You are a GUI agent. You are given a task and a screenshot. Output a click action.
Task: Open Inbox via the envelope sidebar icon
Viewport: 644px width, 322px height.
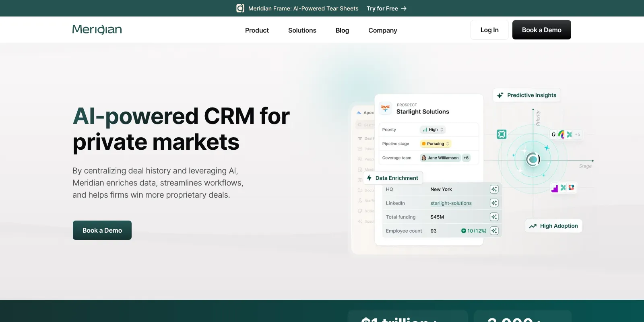tap(360, 149)
